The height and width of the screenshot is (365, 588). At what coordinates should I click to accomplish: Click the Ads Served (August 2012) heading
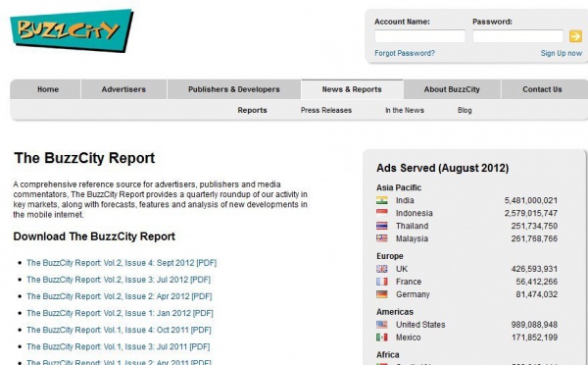tap(443, 168)
